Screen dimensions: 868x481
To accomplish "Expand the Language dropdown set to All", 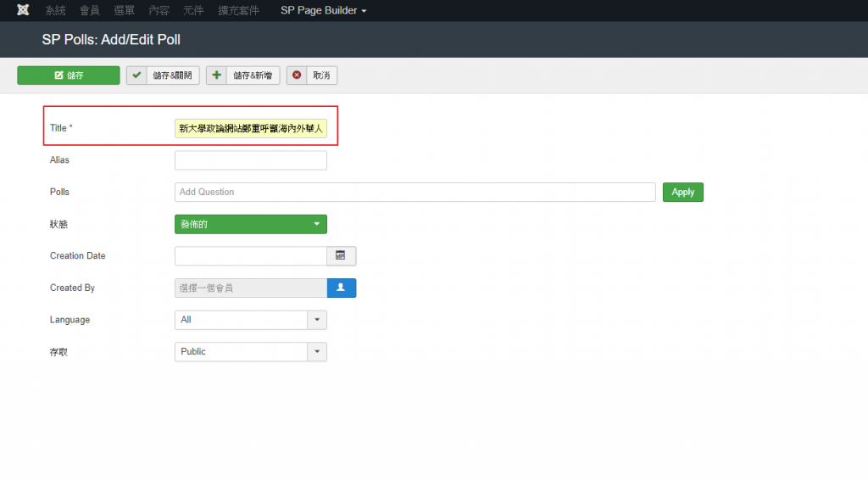I will pyautogui.click(x=250, y=320).
